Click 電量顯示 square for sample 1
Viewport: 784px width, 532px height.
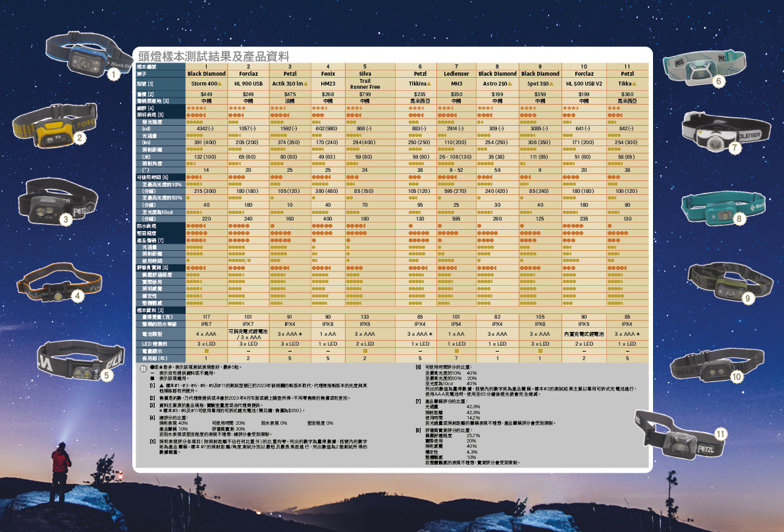coord(206,351)
